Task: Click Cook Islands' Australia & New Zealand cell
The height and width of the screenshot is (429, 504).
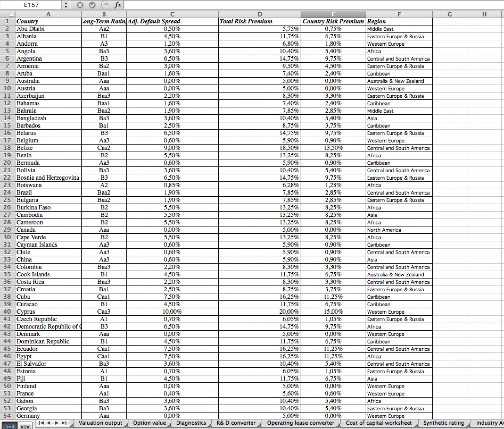Action: point(399,275)
